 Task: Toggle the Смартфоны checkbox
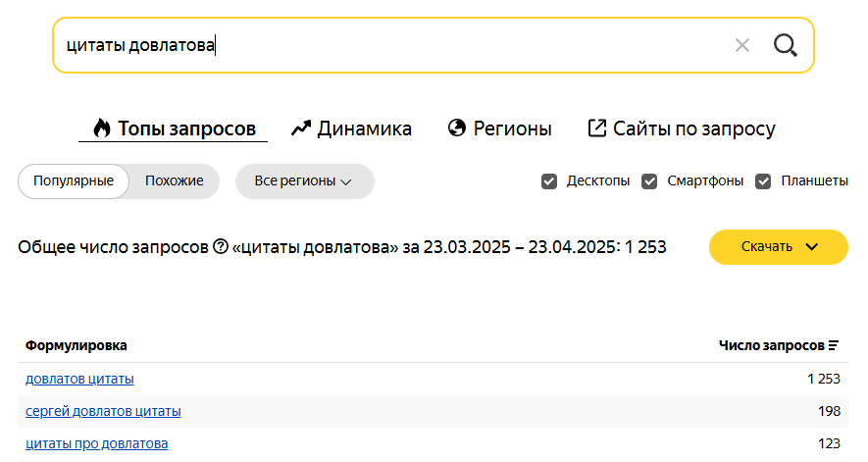point(649,181)
